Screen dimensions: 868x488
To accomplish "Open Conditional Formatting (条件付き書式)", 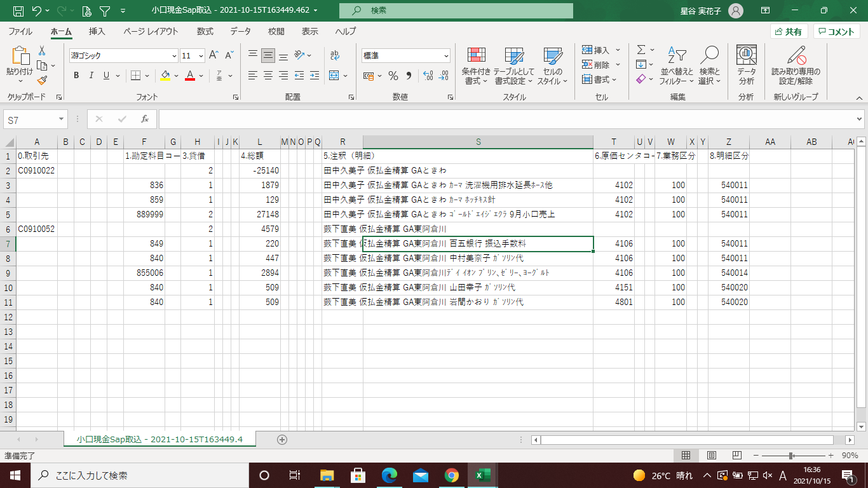I will 476,65.
